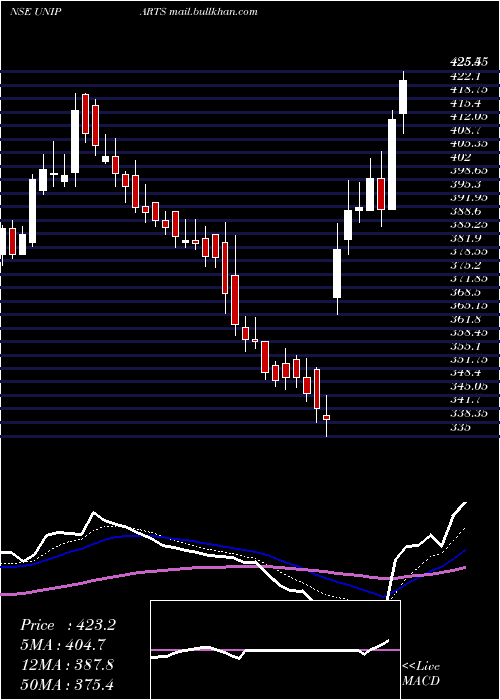Click the 395.3 price axis label

point(465,184)
